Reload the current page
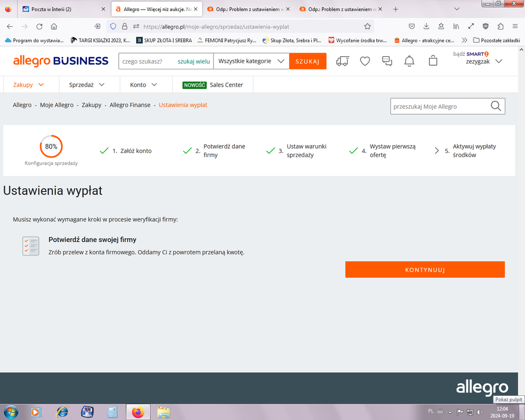This screenshot has width=525, height=420. (39, 26)
